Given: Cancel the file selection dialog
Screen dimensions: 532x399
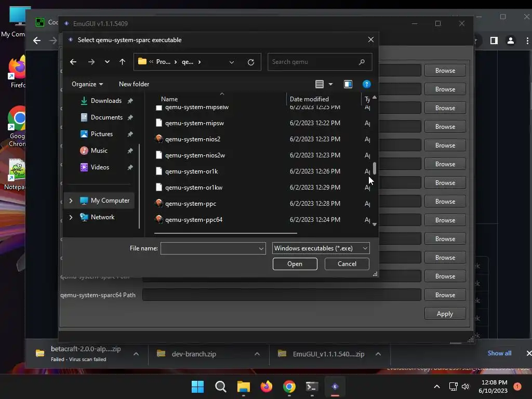Looking at the screenshot, I should (347, 264).
